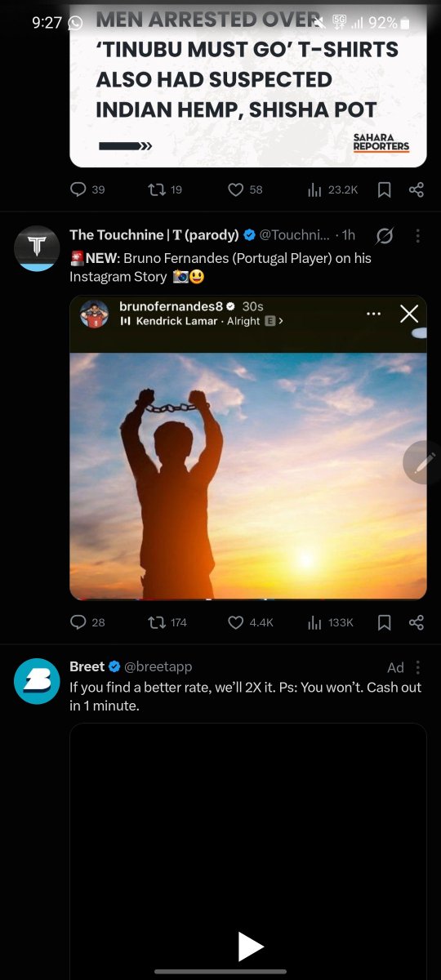
Task: Bookmark the Bruno Fernandes post
Action: (385, 622)
